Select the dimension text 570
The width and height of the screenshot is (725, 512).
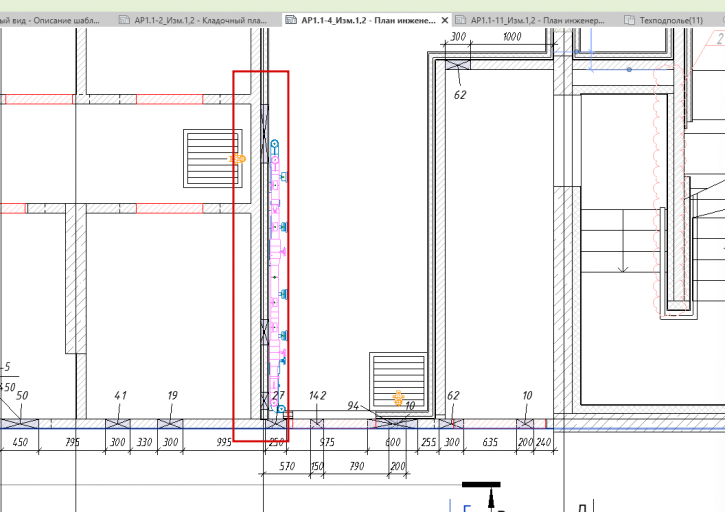pyautogui.click(x=287, y=466)
